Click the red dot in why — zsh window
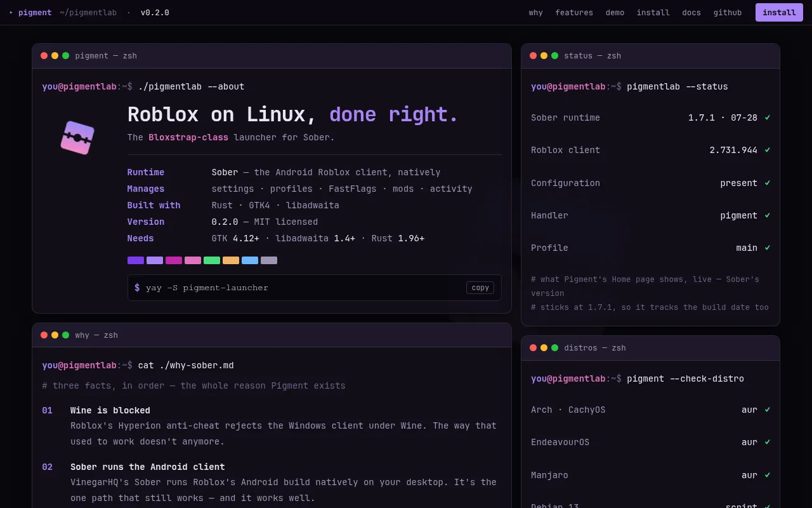The height and width of the screenshot is (508, 812). click(x=44, y=335)
